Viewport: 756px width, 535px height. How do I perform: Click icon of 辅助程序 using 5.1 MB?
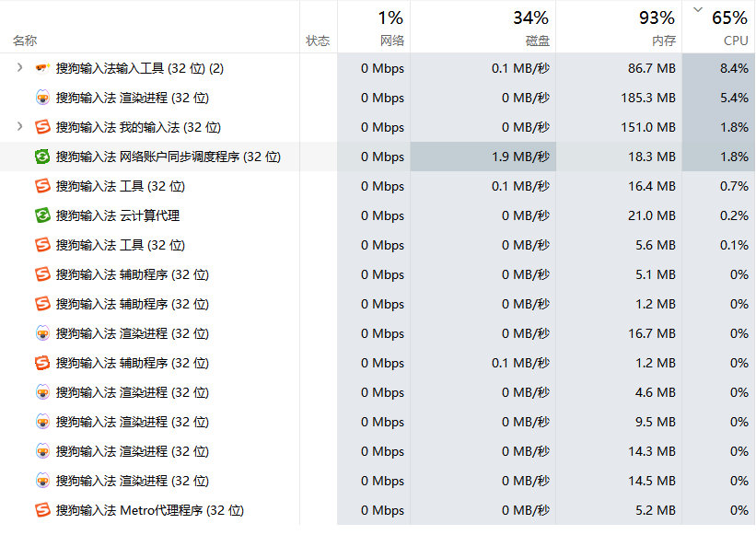(42, 274)
